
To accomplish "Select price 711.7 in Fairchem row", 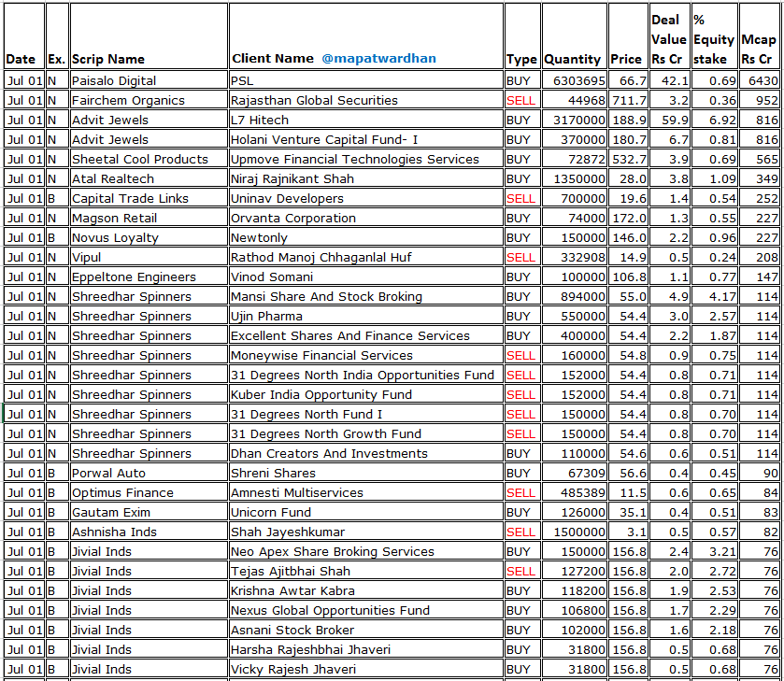I will (x=629, y=100).
